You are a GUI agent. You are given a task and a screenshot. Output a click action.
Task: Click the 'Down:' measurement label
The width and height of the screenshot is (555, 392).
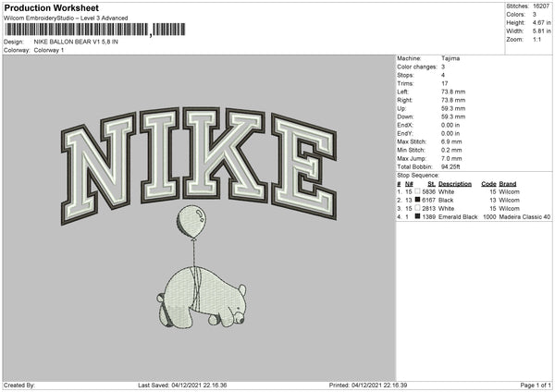coord(405,116)
